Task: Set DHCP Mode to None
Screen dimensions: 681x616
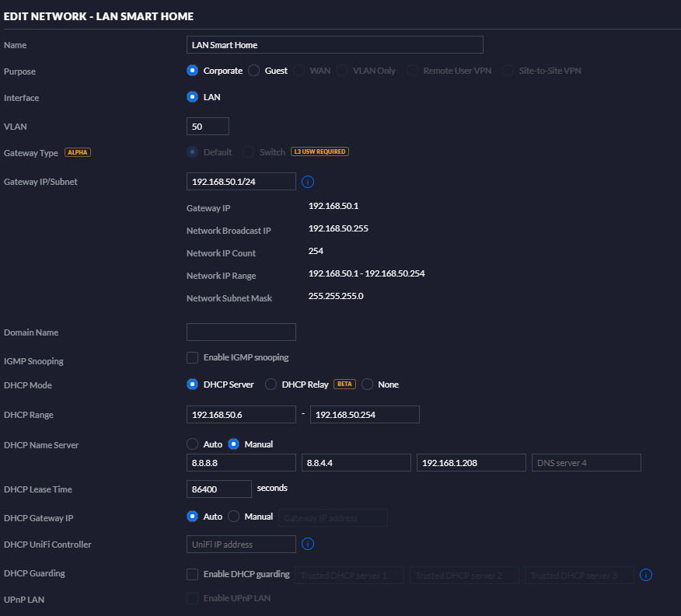Action: pyautogui.click(x=367, y=385)
